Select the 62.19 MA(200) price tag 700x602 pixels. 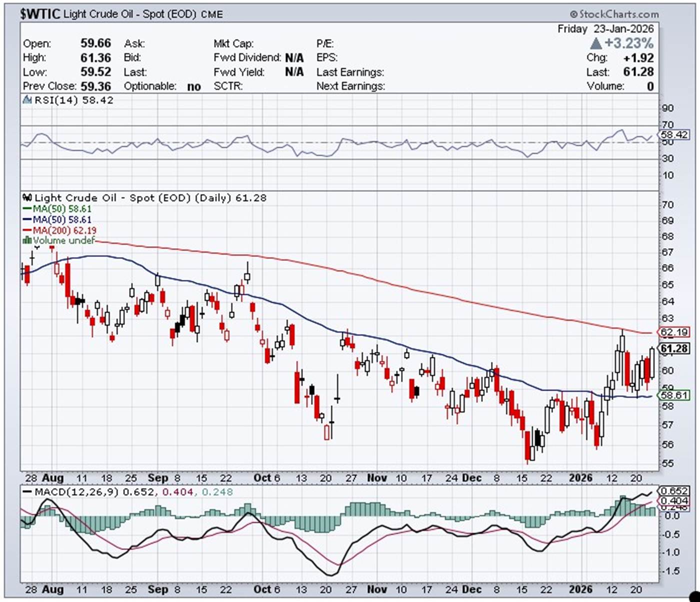[x=674, y=332]
